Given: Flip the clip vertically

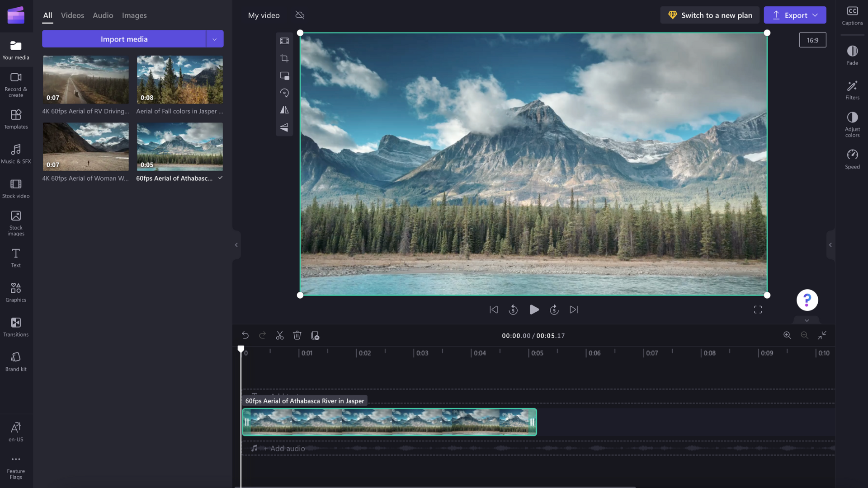Looking at the screenshot, I should click(x=284, y=127).
